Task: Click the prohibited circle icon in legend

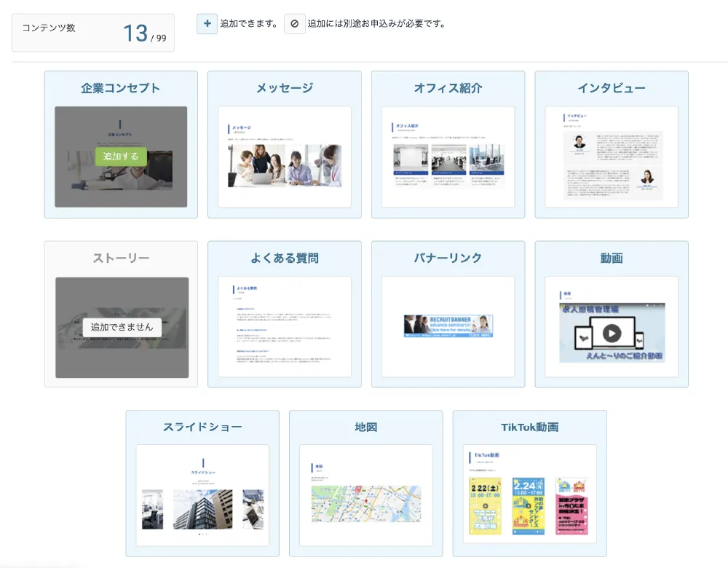Action: click(x=294, y=24)
